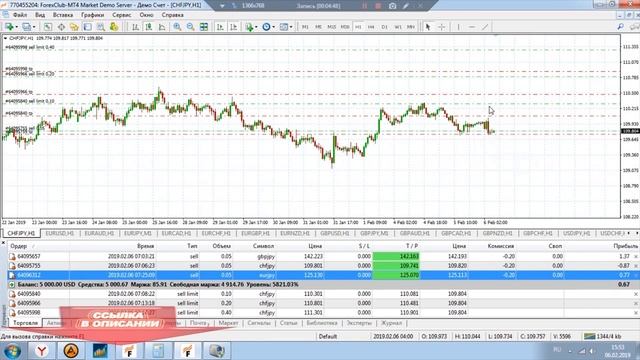The height and width of the screenshot is (360, 640).
Task: Switch timeframe to M15
Action: click(331, 27)
